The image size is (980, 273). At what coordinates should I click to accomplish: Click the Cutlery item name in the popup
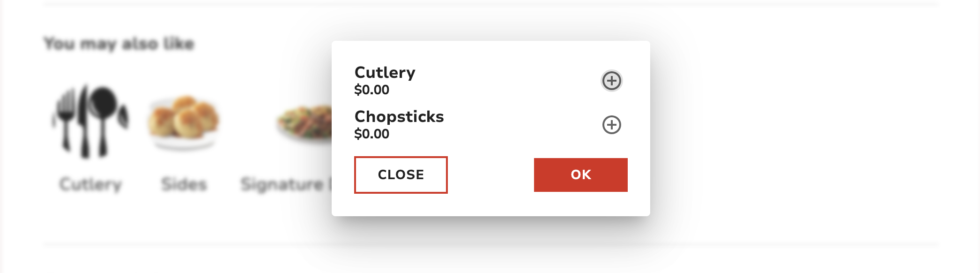(x=385, y=73)
